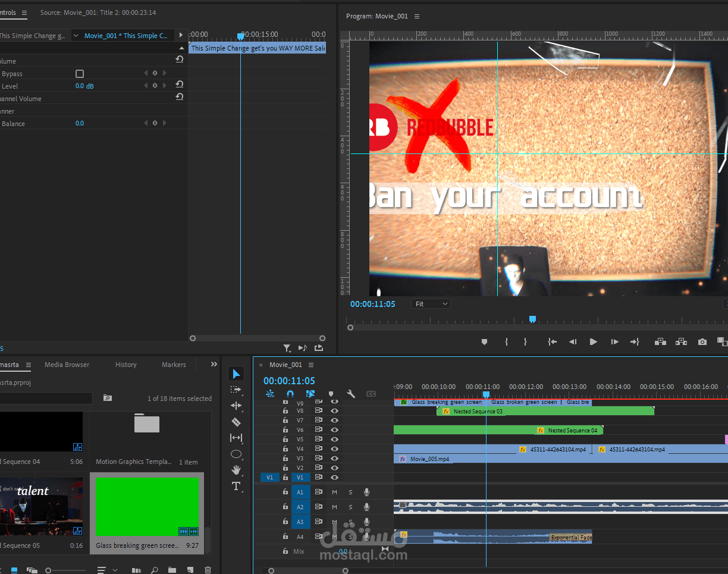The width and height of the screenshot is (728, 574).
Task: Step back one frame
Action: (x=573, y=342)
